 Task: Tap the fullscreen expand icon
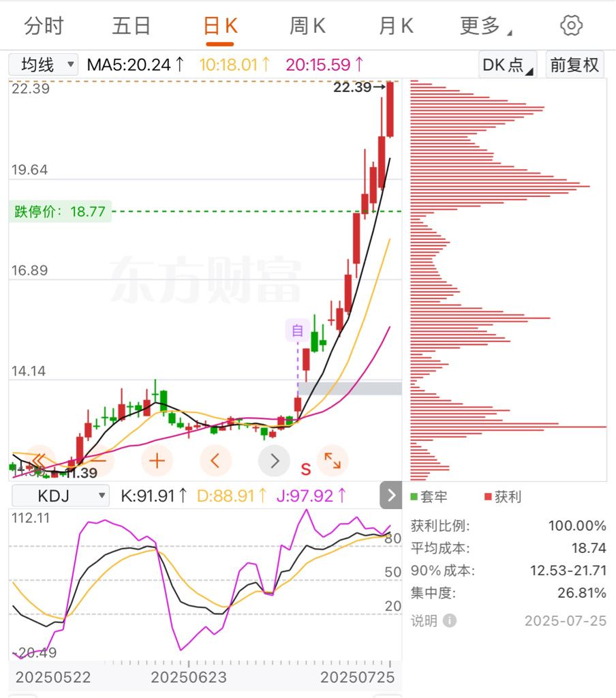pos(333,461)
